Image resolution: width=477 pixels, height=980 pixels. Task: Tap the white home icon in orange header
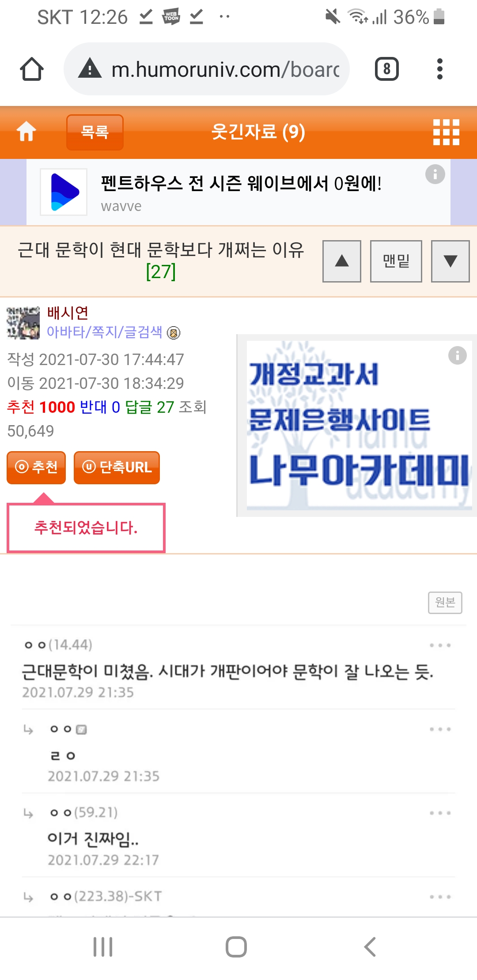click(26, 132)
